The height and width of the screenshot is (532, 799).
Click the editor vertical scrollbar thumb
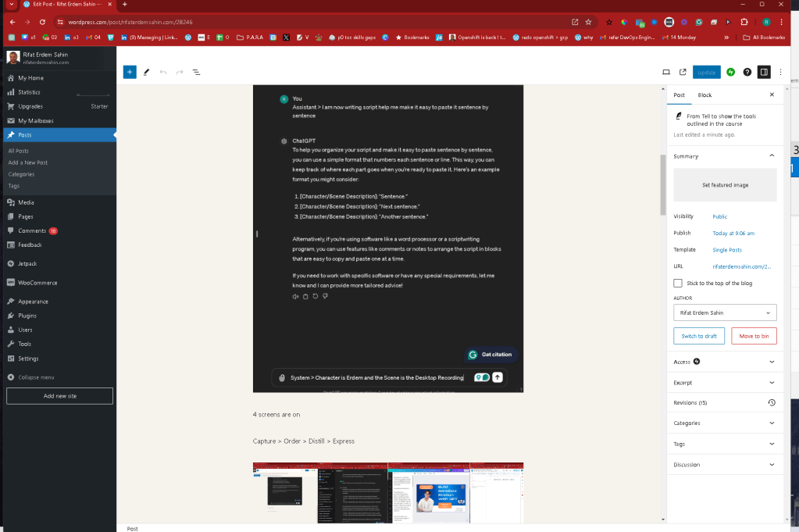[x=663, y=184]
